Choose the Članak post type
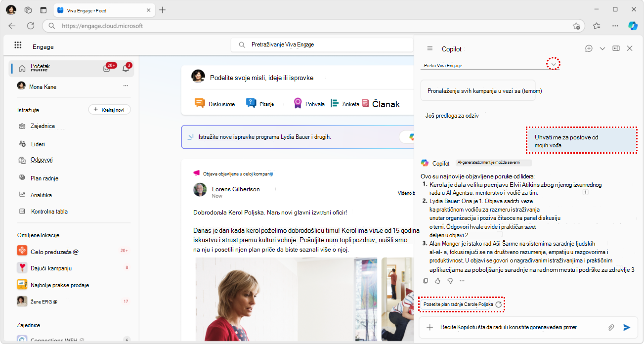The width and height of the screenshot is (644, 344). (x=381, y=104)
